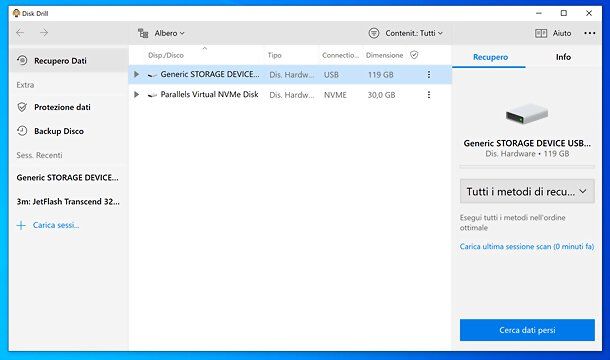This screenshot has width=610, height=360.
Task: Maximize the Disk Drill window
Action: pos(564,13)
